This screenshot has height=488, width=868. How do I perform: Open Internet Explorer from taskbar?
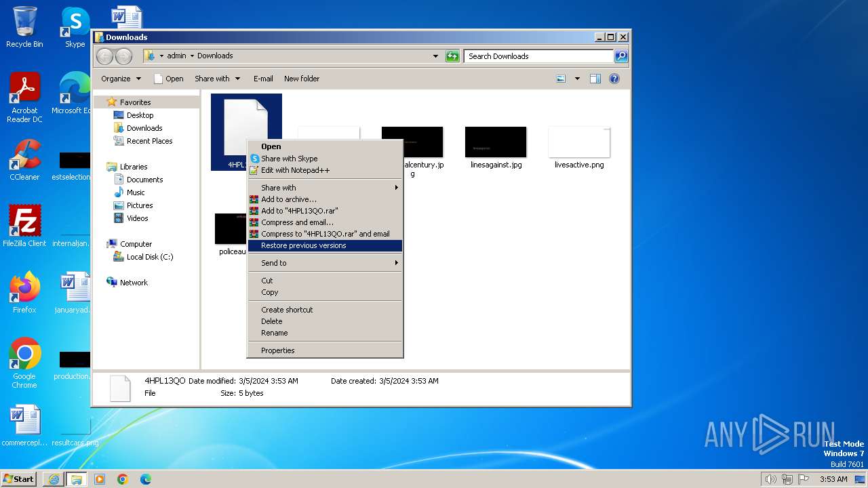click(x=54, y=479)
